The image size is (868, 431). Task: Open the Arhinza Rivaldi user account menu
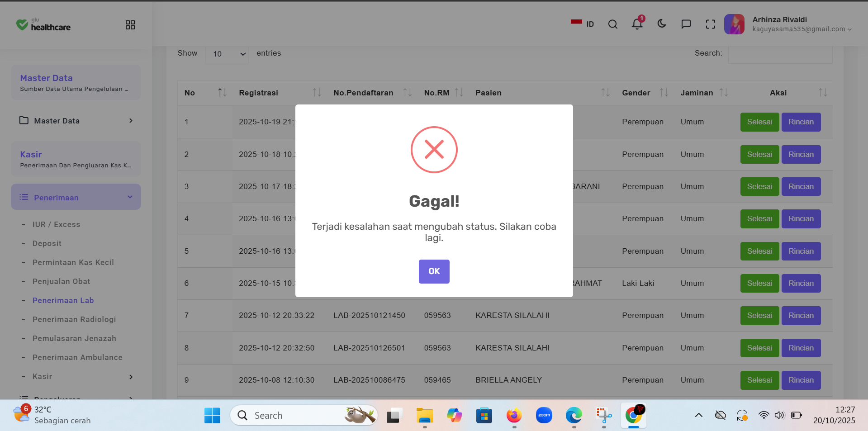pyautogui.click(x=788, y=24)
